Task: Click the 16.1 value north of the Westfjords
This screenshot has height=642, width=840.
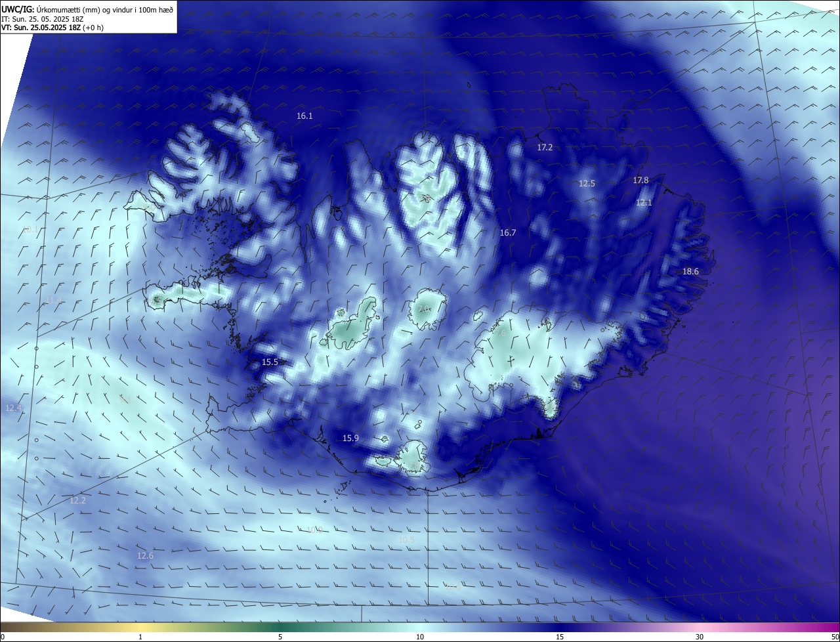Action: tap(304, 116)
